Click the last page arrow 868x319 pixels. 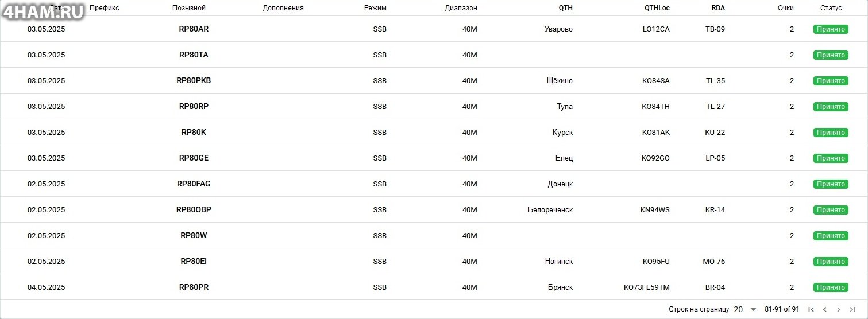[x=852, y=309]
